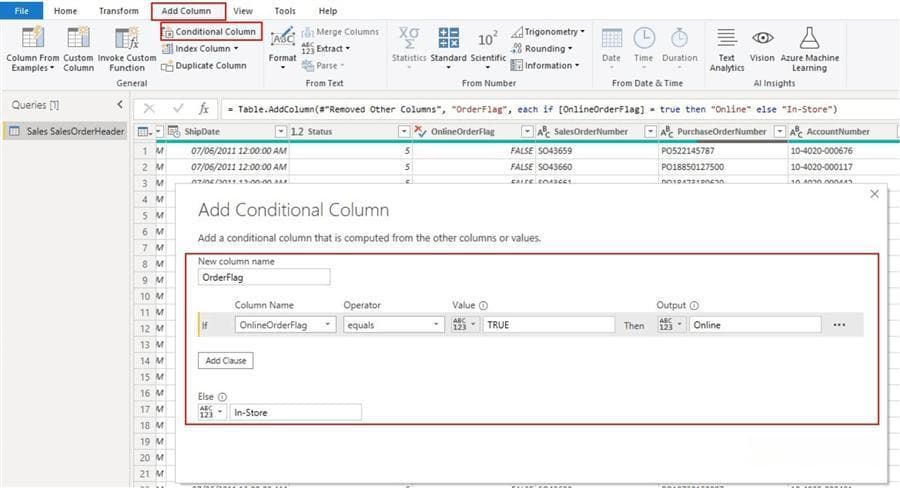Launch Text Analytics AI insight

(x=727, y=49)
